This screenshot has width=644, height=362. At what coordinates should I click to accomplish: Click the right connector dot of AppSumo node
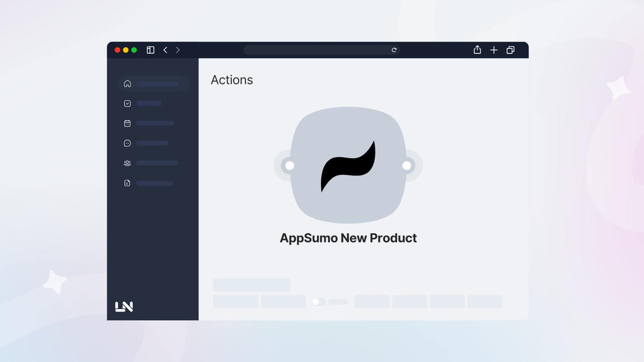tap(407, 165)
